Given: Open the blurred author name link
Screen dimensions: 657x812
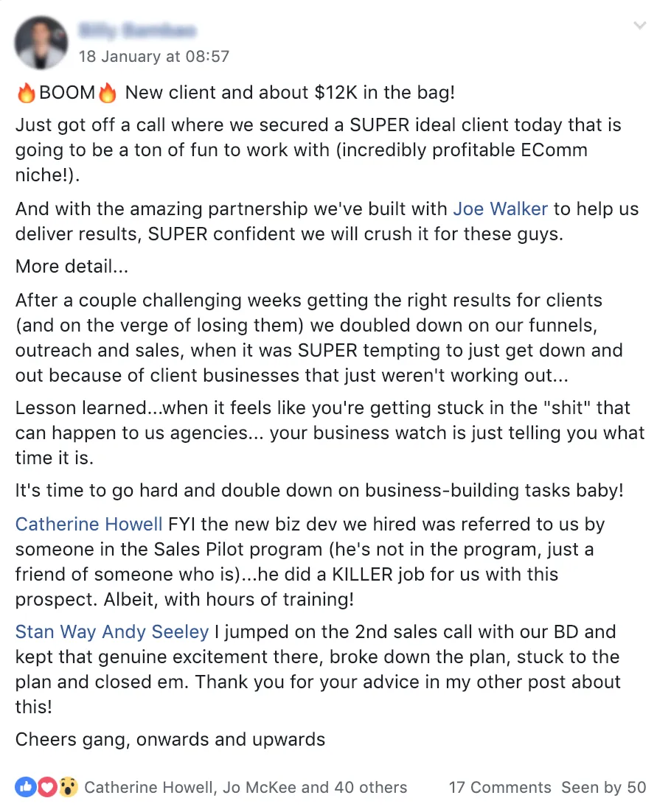Looking at the screenshot, I should pos(137,30).
